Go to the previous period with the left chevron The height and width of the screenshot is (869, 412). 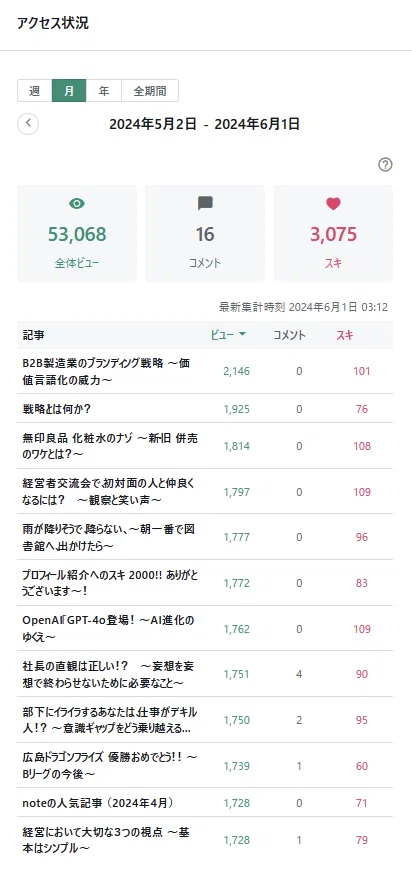pos(28,124)
